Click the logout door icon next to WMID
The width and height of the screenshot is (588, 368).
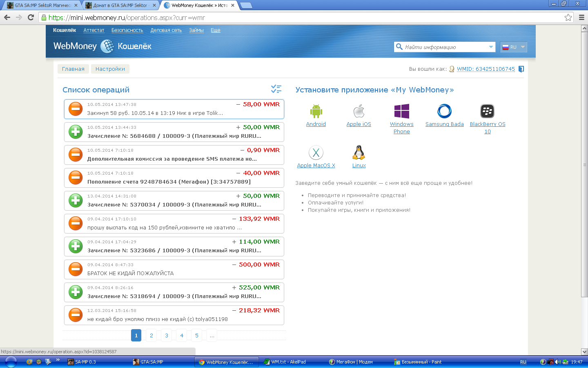coord(521,69)
